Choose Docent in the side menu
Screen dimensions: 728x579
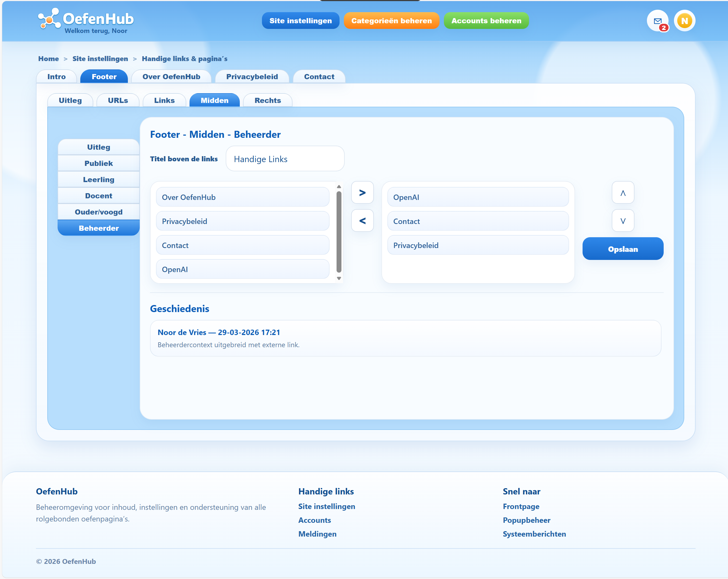tap(99, 196)
